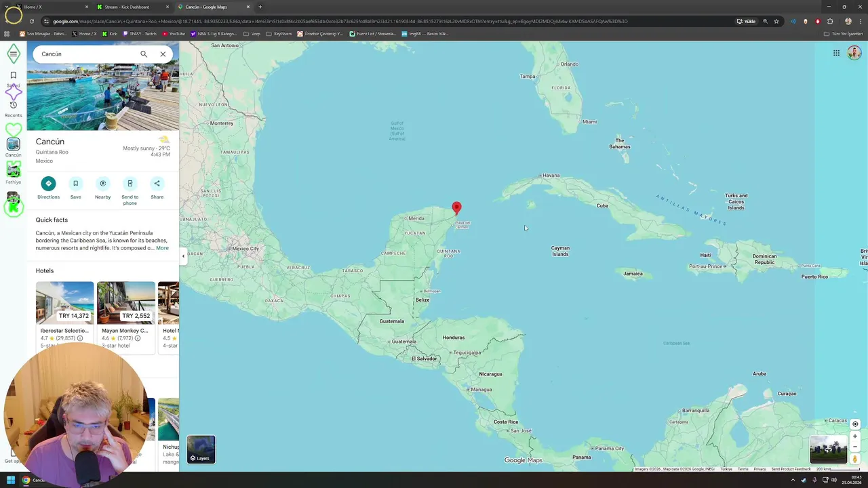Open the Chrome three-dot menu

click(x=861, y=21)
